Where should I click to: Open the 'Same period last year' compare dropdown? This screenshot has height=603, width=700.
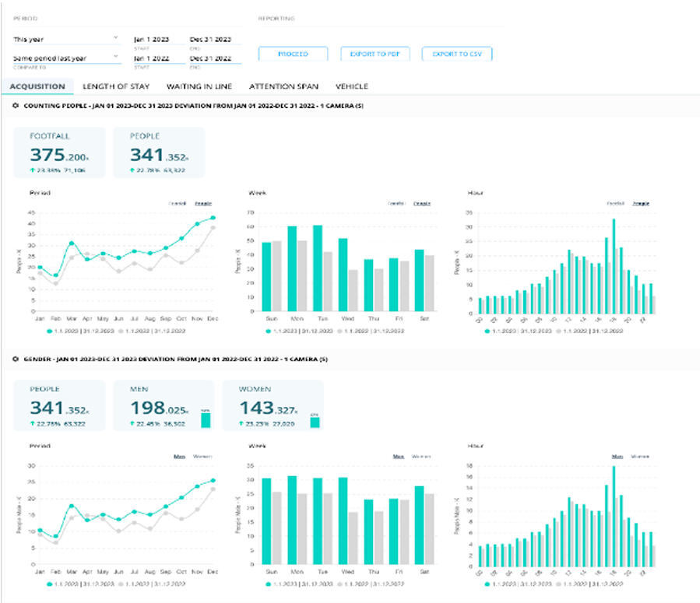(x=67, y=58)
